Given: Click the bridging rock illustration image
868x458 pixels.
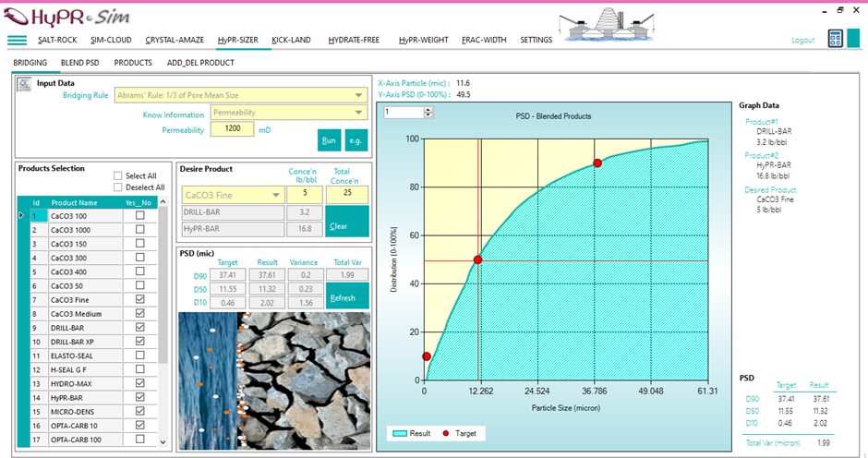Looking at the screenshot, I should (274, 380).
